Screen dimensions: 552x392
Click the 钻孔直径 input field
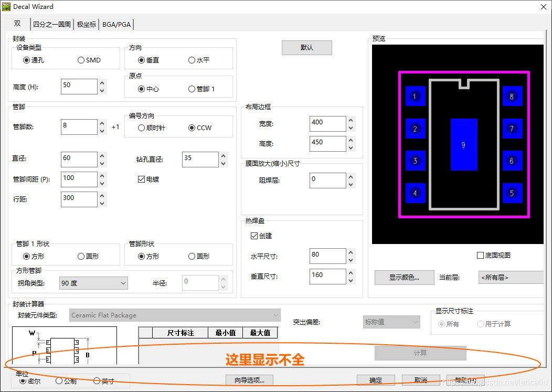click(200, 159)
